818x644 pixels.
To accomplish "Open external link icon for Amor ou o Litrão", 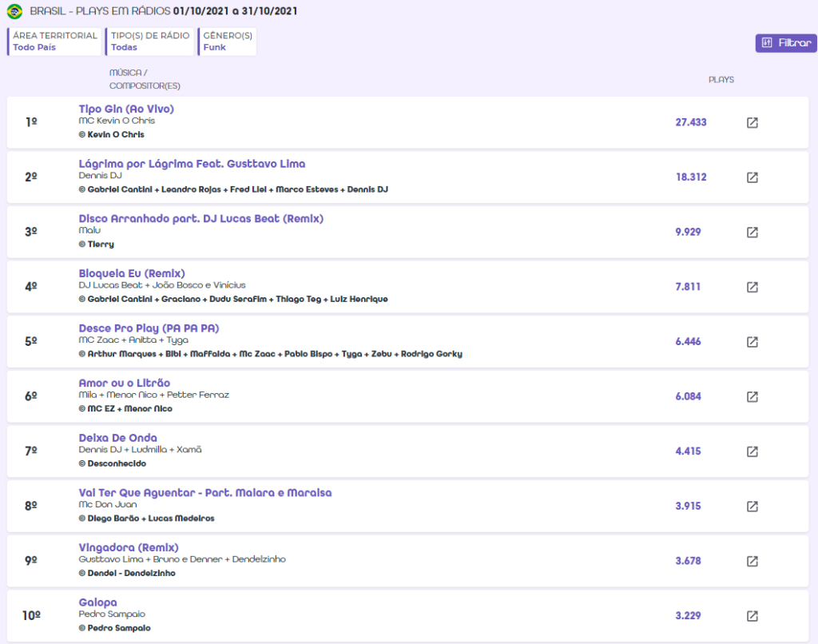I will 752,396.
